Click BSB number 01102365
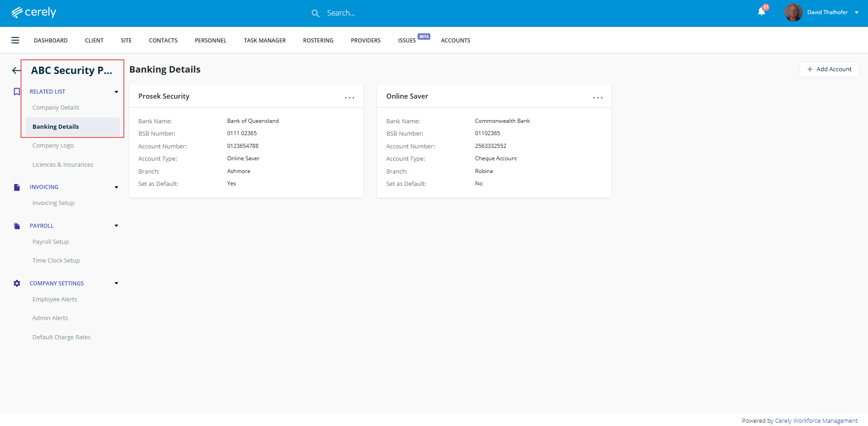Screen dimensions: 868x426 pos(487,133)
